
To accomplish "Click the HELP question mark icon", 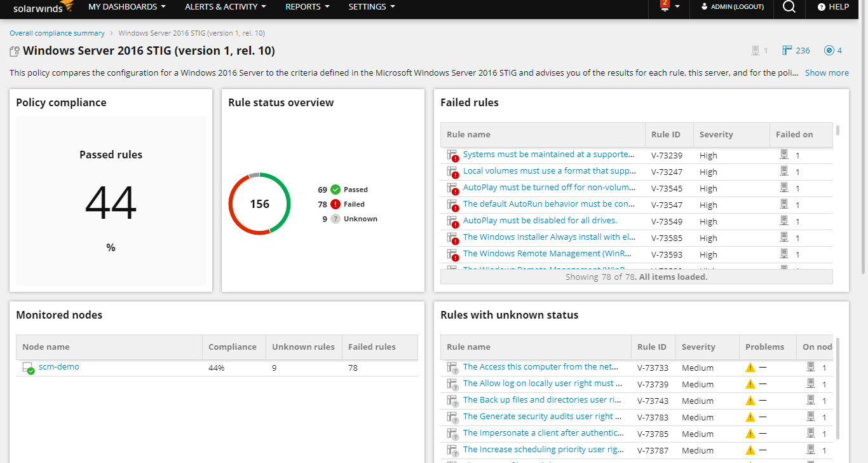I will pos(821,7).
